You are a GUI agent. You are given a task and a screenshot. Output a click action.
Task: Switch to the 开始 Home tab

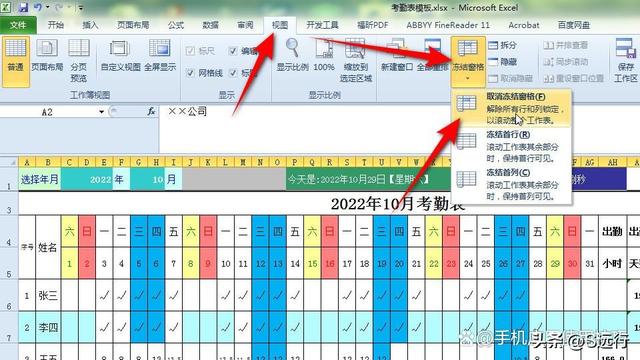click(x=56, y=25)
